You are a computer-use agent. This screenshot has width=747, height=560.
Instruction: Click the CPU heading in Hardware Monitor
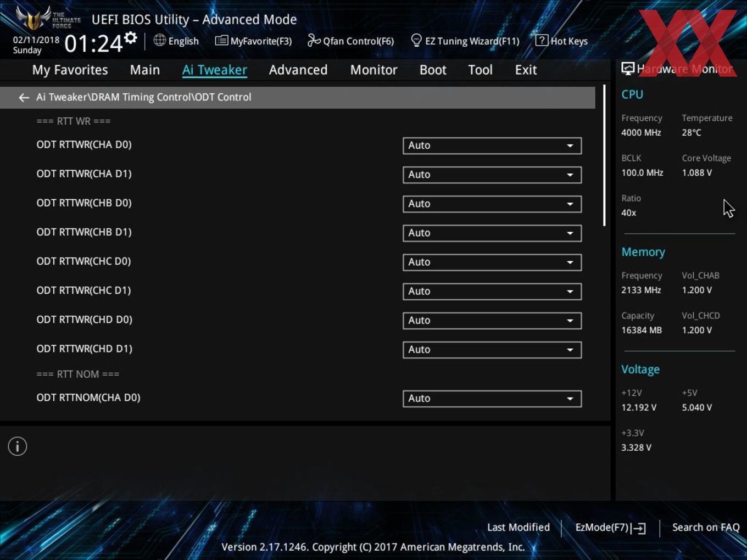pos(632,94)
